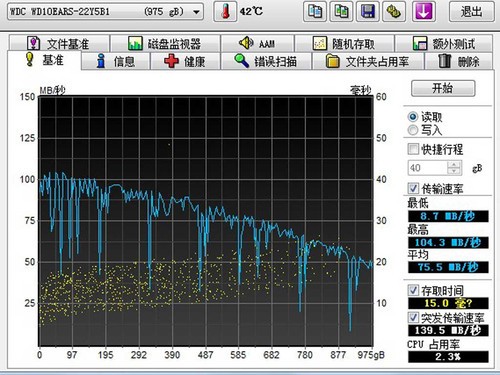The width and height of the screenshot is (500, 375).
Task: Switch to the 信息 tab
Action: pyautogui.click(x=116, y=61)
